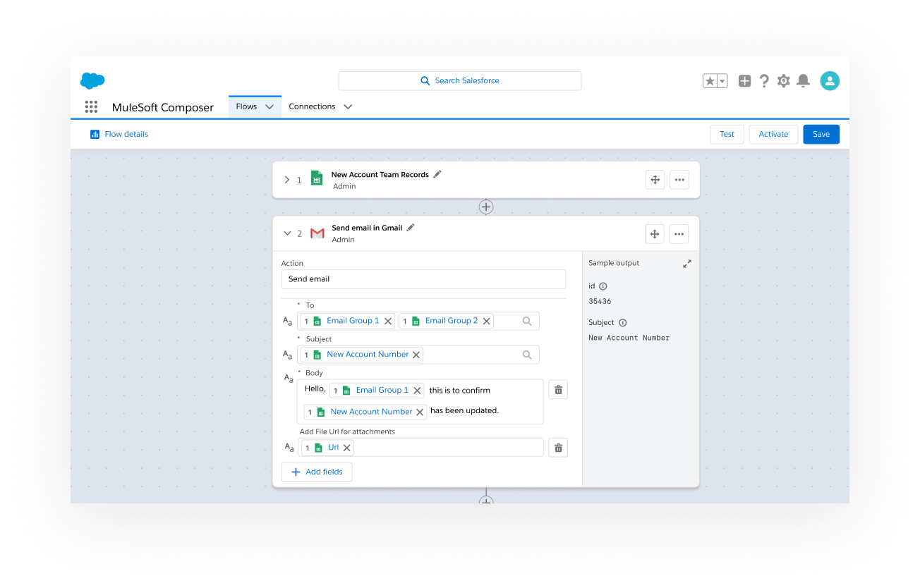Click move handle on New Account Team Records
The height and width of the screenshot is (588, 920).
pos(655,180)
